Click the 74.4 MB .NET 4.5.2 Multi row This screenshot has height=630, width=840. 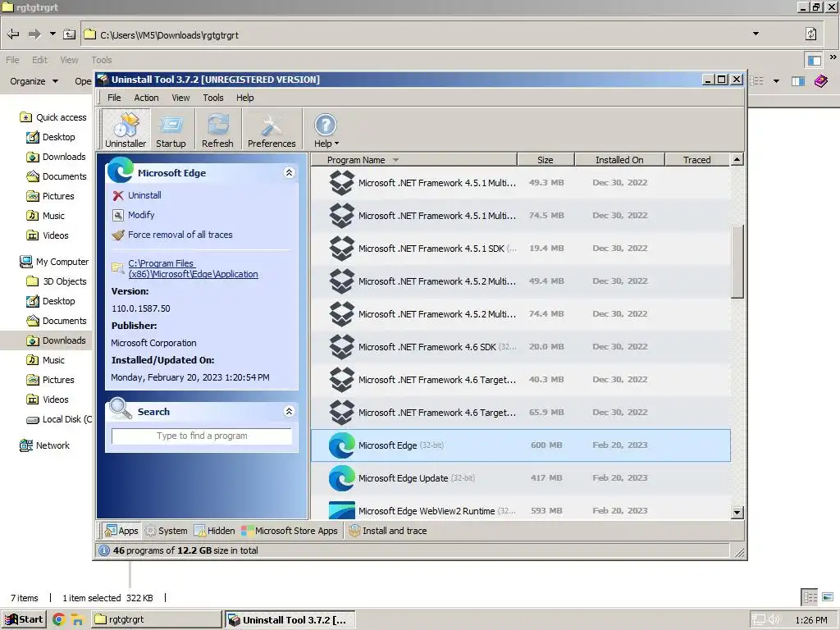point(521,314)
